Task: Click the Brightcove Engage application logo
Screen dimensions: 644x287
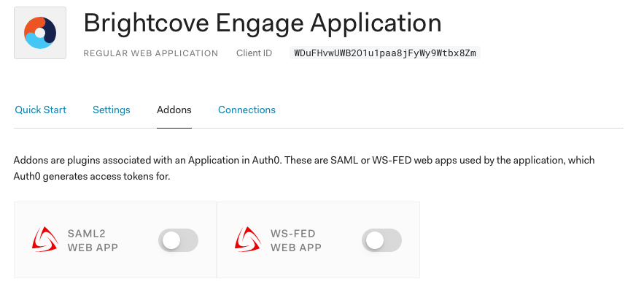Action: pyautogui.click(x=40, y=33)
